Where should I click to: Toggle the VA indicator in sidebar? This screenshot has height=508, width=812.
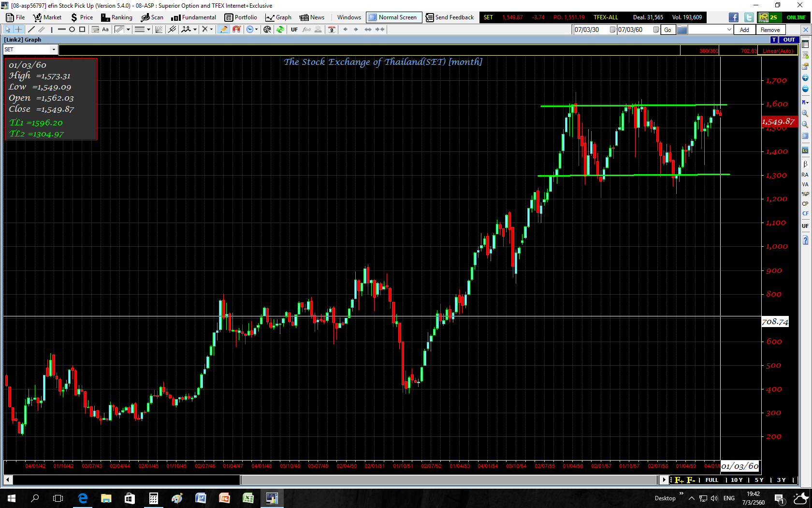(x=805, y=184)
